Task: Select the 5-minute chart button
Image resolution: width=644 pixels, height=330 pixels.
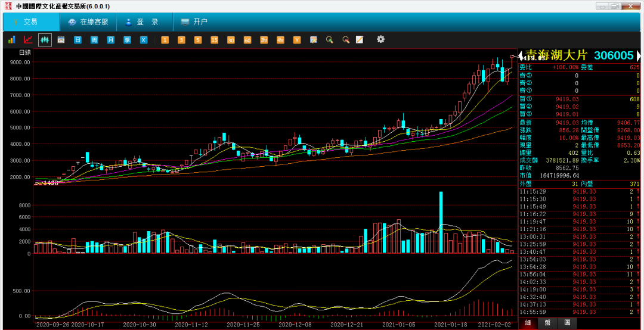Action: click(198, 40)
